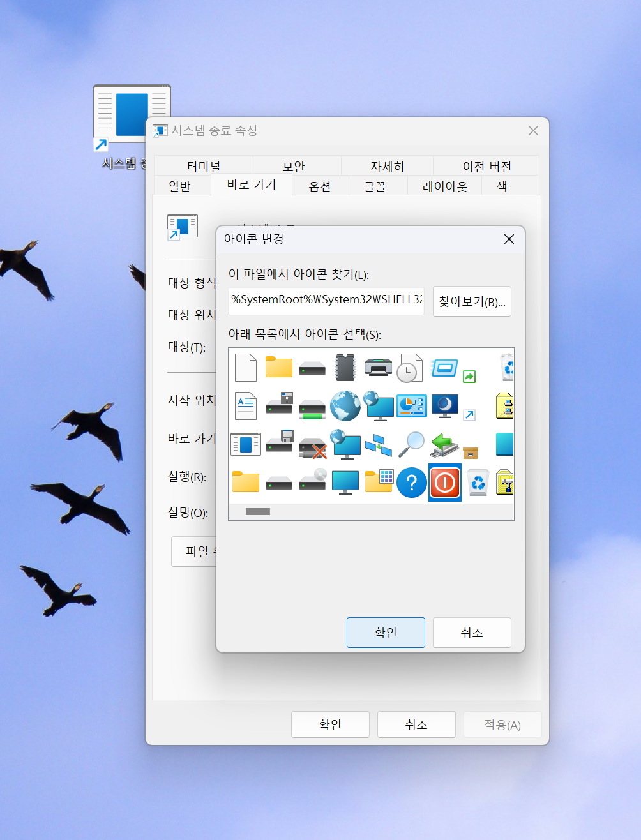This screenshot has width=641, height=840.
Task: Select the blank document icon
Action: 246,368
